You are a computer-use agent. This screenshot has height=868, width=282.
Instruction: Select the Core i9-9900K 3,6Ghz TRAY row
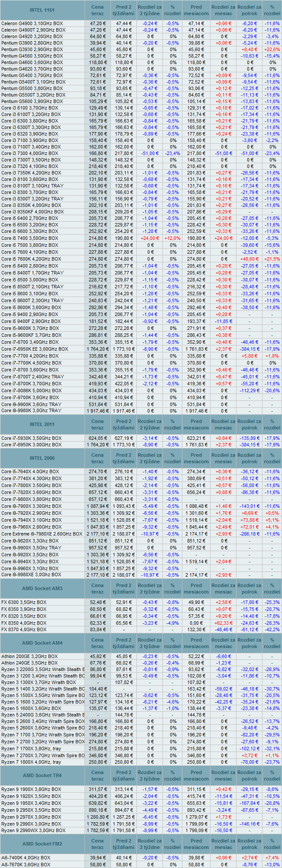(x=31, y=404)
